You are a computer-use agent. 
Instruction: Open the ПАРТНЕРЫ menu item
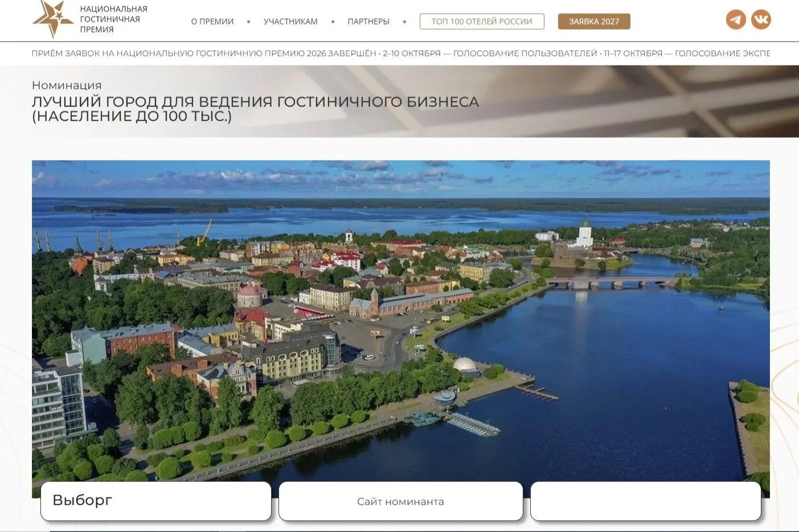(x=368, y=22)
